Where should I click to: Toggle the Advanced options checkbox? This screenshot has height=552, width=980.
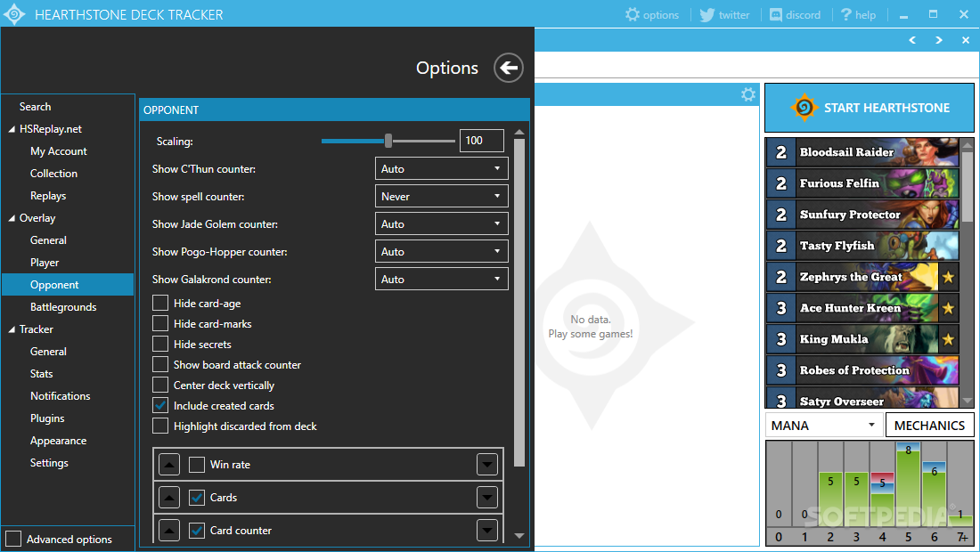13,539
